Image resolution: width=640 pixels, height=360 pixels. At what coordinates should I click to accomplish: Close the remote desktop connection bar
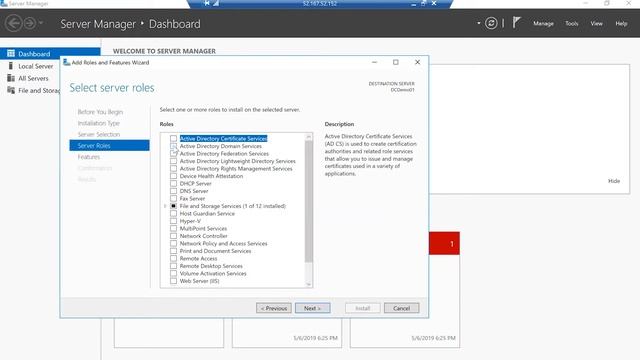click(x=434, y=3)
